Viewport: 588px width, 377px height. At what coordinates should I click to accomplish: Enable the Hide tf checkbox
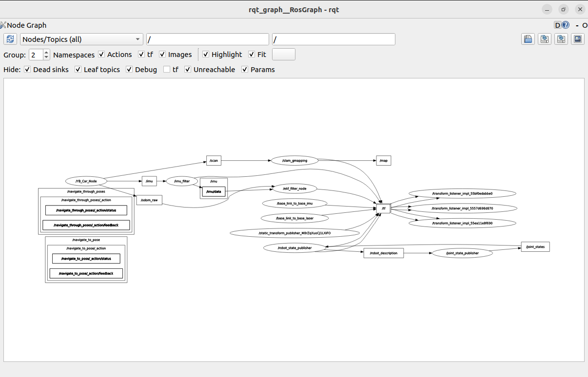tap(167, 70)
